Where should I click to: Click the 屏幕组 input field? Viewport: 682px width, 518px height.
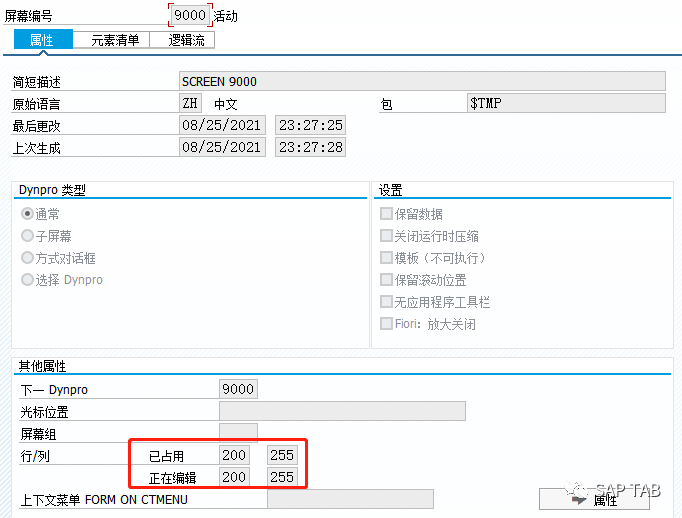point(238,433)
